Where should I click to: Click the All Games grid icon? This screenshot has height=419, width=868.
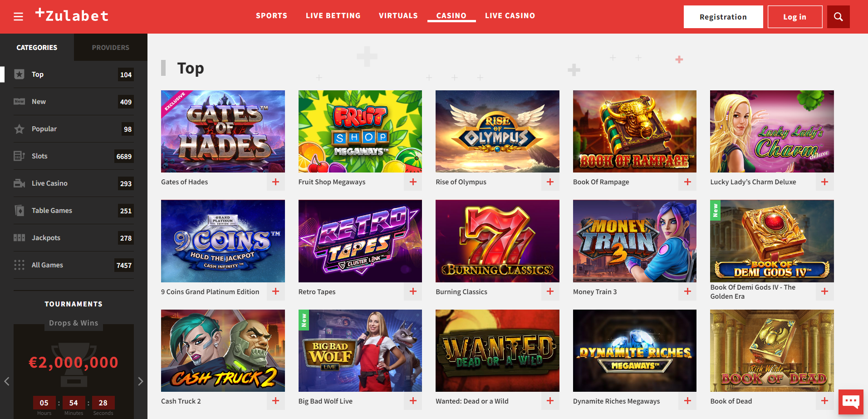(19, 265)
